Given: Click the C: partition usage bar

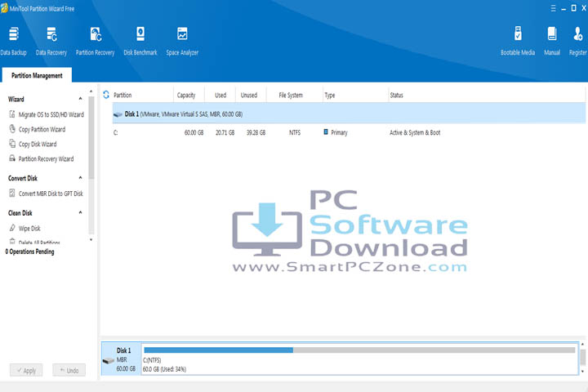Looking at the screenshot, I should tap(359, 350).
